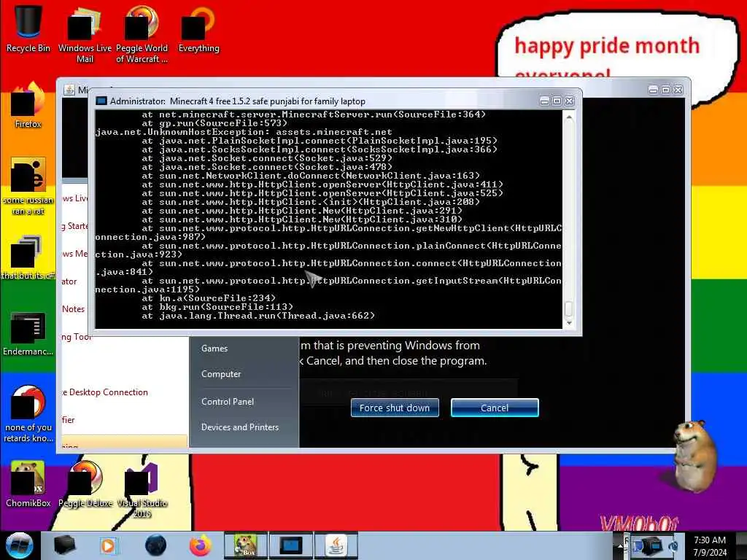Click the taskbar clock showing 7:30 AM
This screenshot has height=560, width=747.
pyautogui.click(x=710, y=546)
